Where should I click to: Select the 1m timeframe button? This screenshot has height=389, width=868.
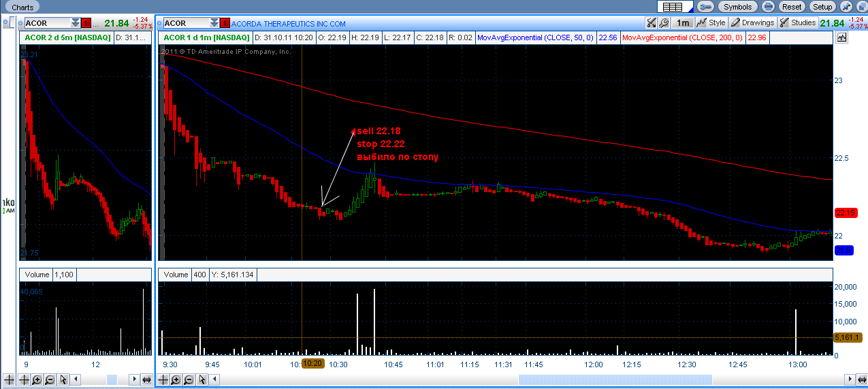pyautogui.click(x=682, y=23)
